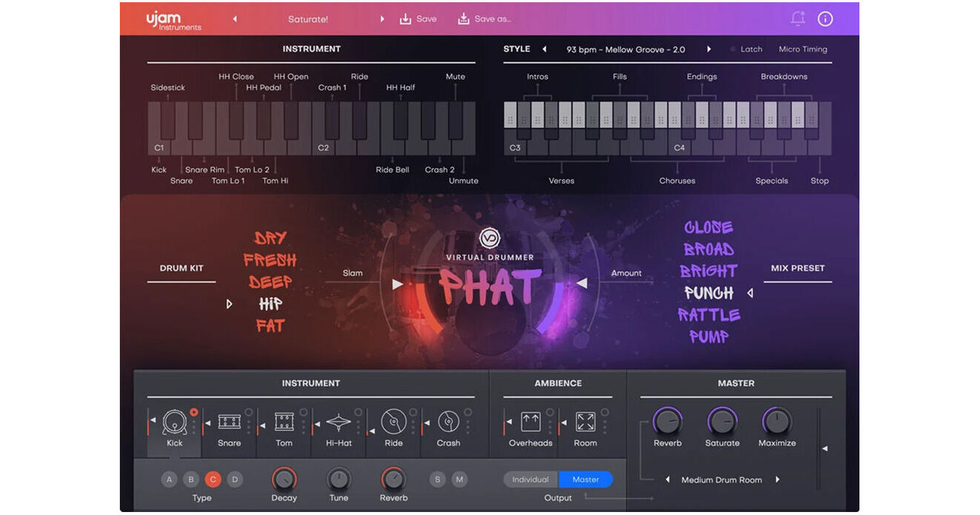Click the Maximize knob
The height and width of the screenshot is (515, 980).
[x=777, y=422]
